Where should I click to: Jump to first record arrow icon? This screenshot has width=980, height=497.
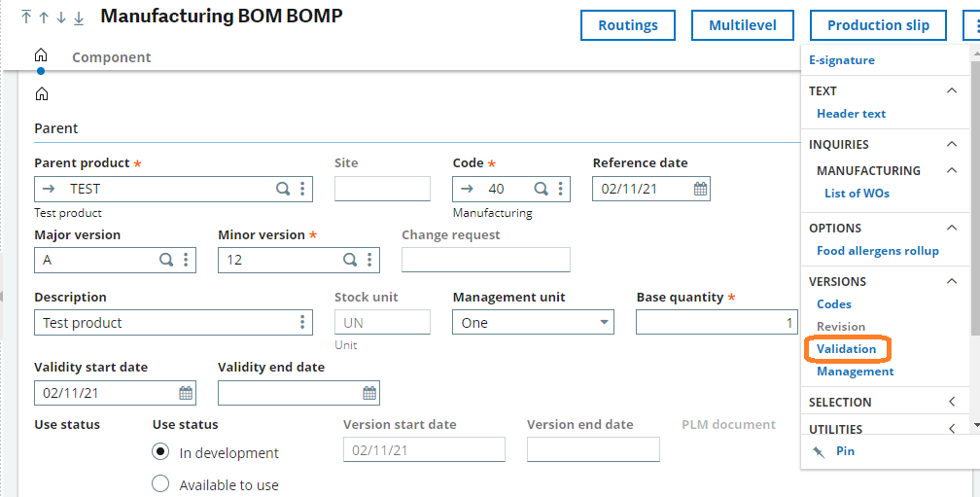click(x=25, y=17)
